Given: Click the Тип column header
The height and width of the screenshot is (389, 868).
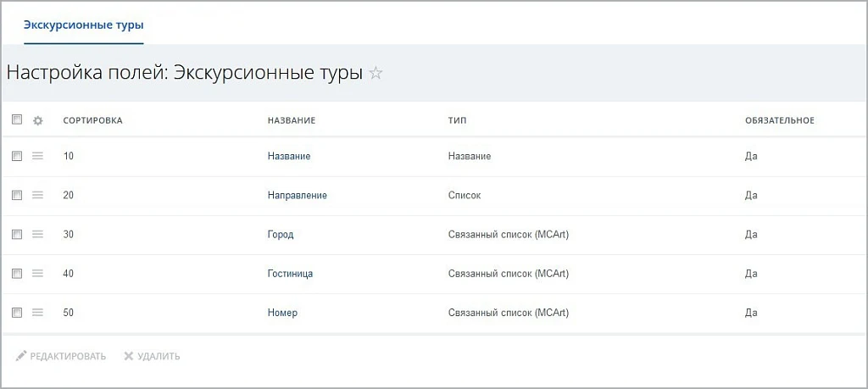Looking at the screenshot, I should click(457, 120).
